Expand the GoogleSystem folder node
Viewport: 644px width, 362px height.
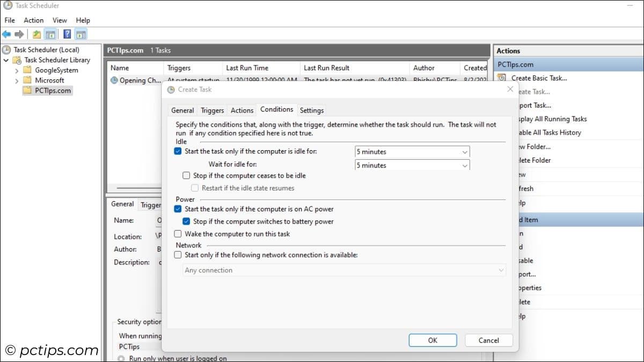[x=17, y=70]
